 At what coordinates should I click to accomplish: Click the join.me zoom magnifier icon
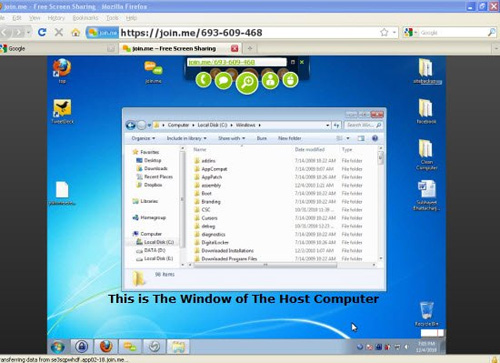[247, 83]
